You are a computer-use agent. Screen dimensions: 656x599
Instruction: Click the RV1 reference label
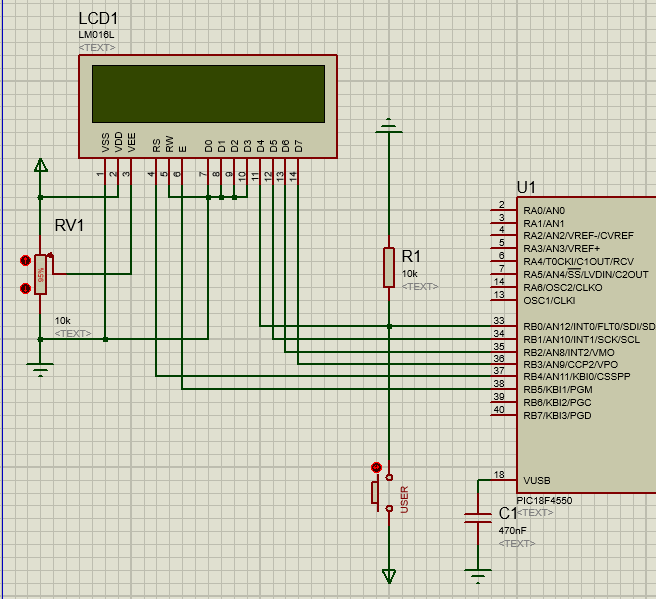[x=69, y=225]
